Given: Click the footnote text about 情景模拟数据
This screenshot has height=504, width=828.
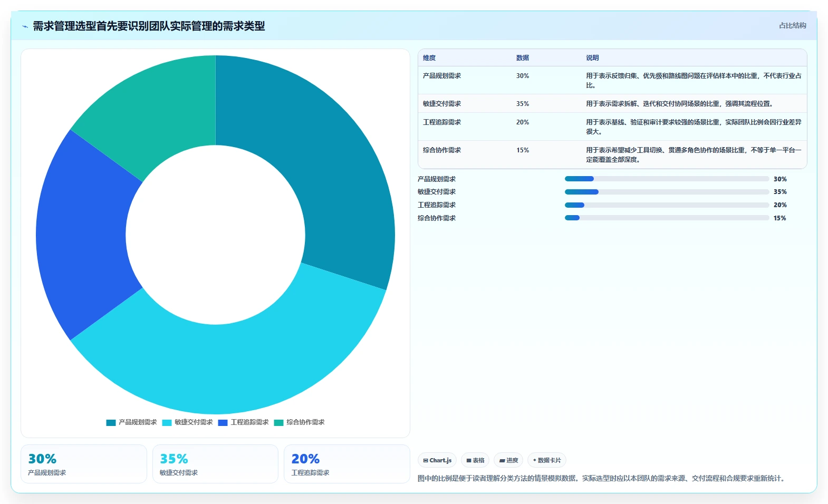Looking at the screenshot, I should (x=602, y=479).
